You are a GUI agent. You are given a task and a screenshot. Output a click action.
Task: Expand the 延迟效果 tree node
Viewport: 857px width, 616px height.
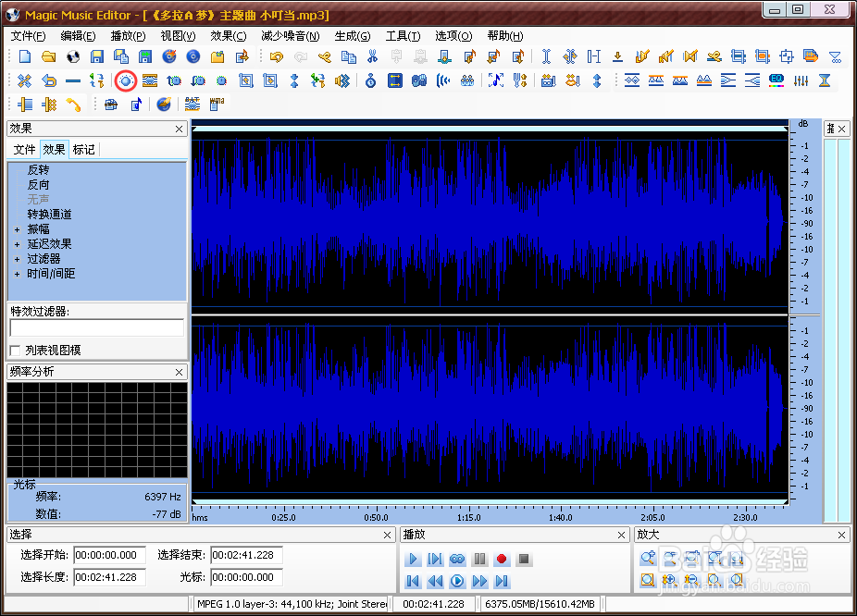pyautogui.click(x=17, y=245)
